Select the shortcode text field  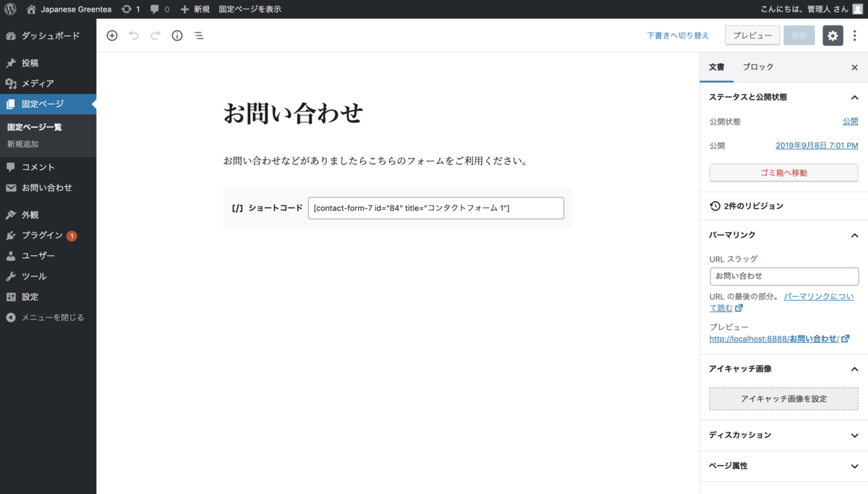click(x=436, y=208)
